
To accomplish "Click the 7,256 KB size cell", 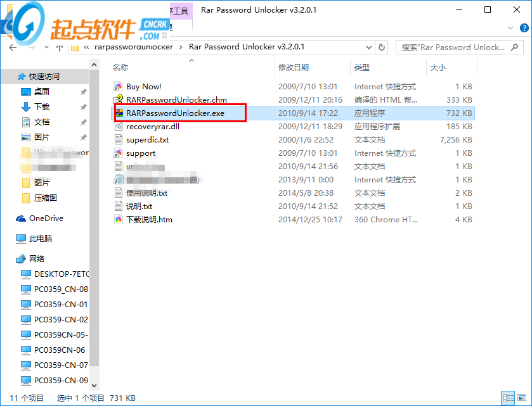I will pyautogui.click(x=456, y=139).
